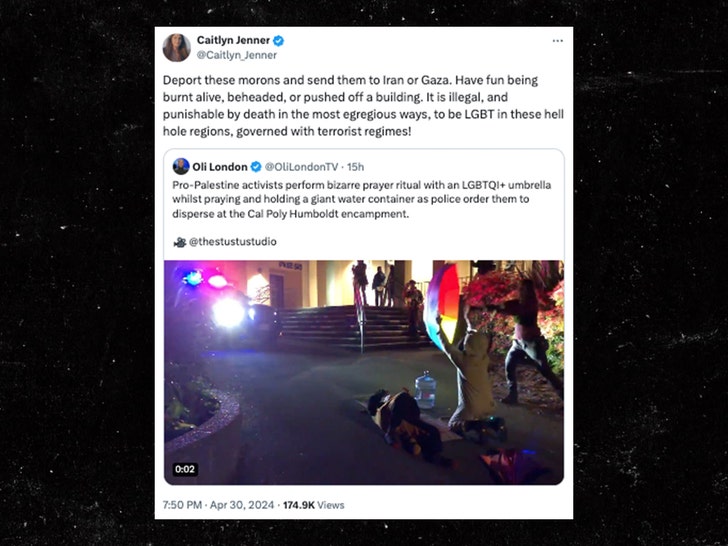Open the Caitlyn Jenner display name
The width and height of the screenshot is (728, 546).
[x=233, y=40]
